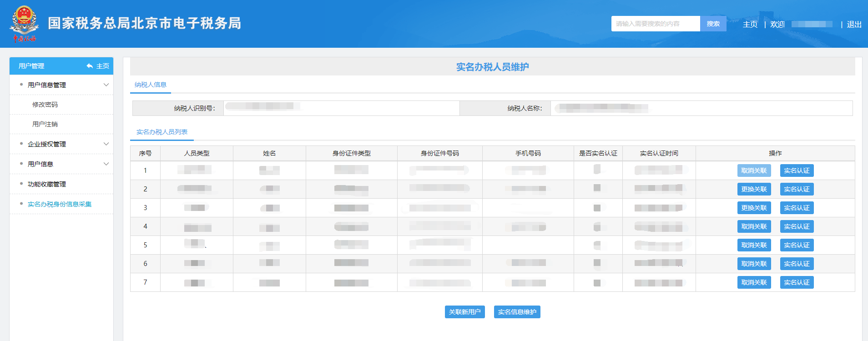Click the 实名办税人员维护 page title
The height and width of the screenshot is (341, 868).
pyautogui.click(x=492, y=67)
